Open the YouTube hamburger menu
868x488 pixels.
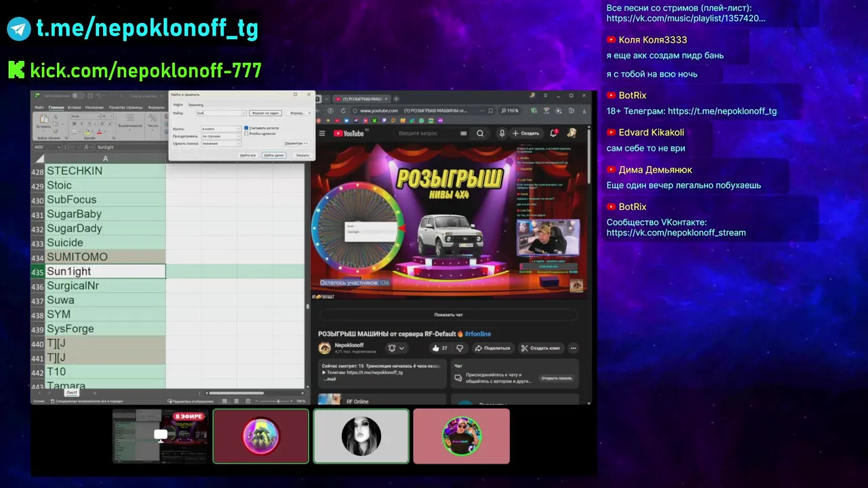click(322, 134)
